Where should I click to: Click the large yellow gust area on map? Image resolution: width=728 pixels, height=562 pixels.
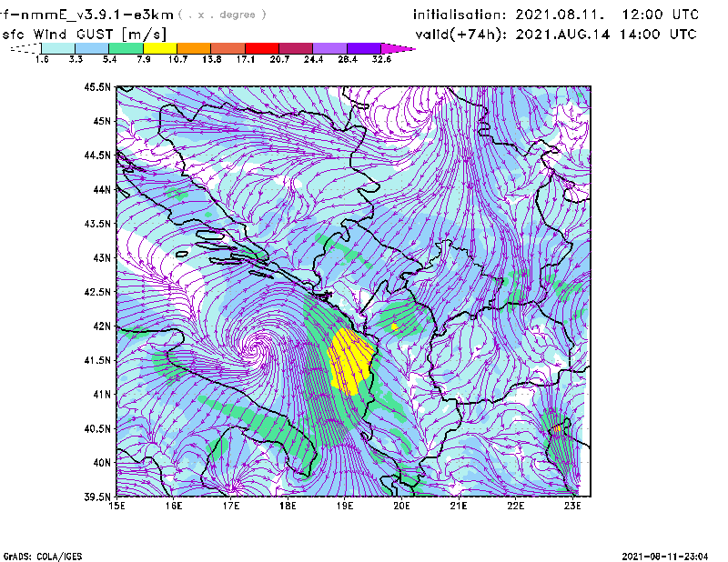click(x=349, y=360)
